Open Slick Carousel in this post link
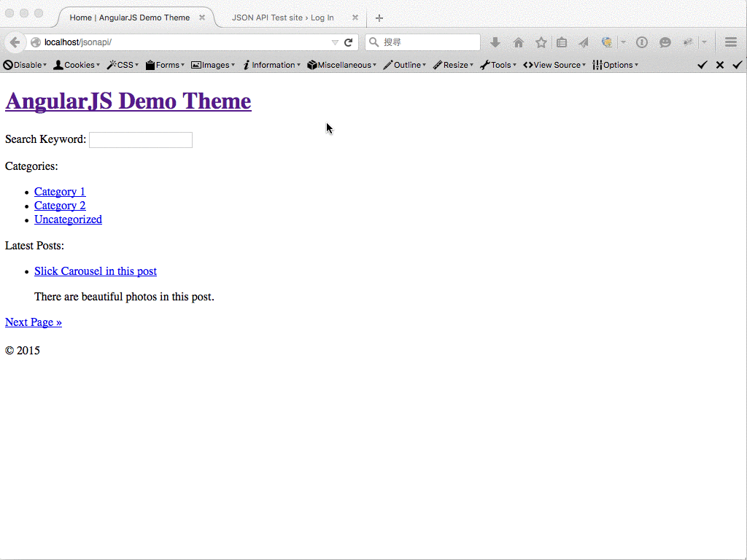Viewport: 747px width, 560px height. (x=96, y=271)
